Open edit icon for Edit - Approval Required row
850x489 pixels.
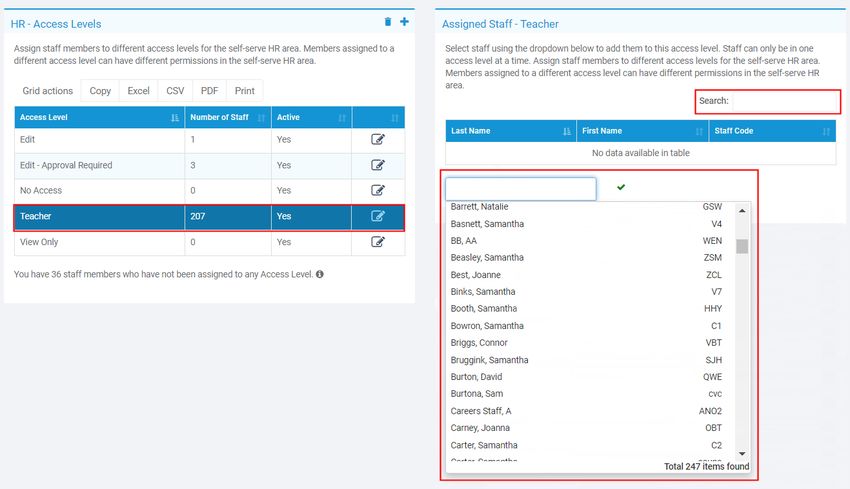click(x=378, y=165)
